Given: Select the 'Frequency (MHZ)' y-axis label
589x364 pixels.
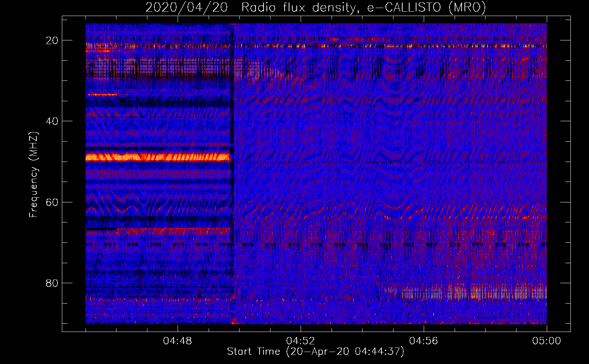Looking at the screenshot, I should [33, 174].
